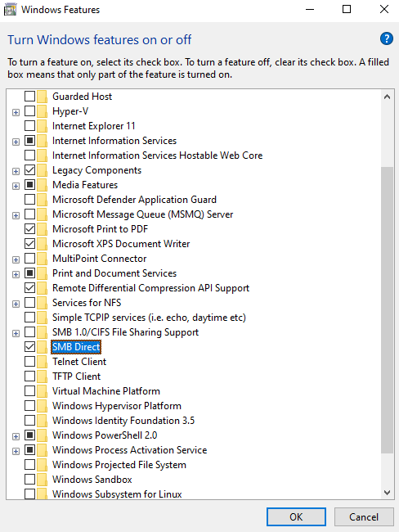Screen dimensions: 399x532
Task: Select the Internet Explorer 11 entry
Action: 93,126
